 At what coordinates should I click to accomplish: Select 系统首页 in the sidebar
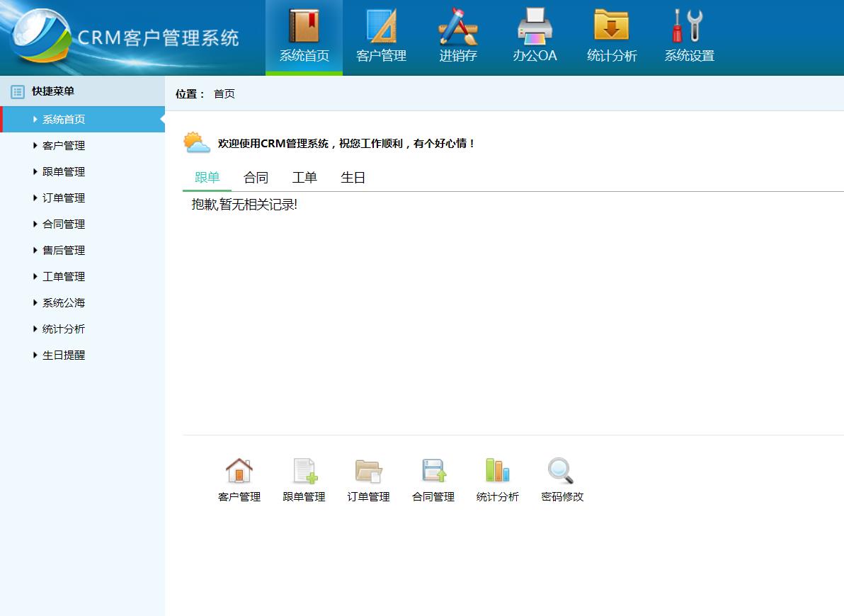82,120
